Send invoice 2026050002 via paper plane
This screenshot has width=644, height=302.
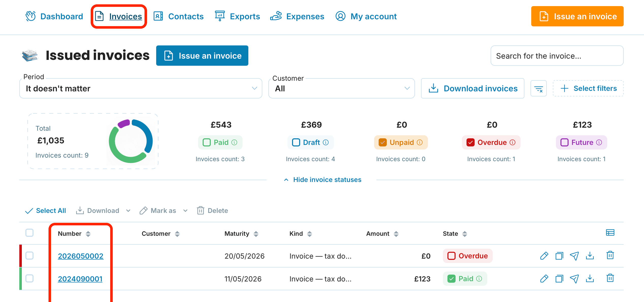pyautogui.click(x=574, y=256)
